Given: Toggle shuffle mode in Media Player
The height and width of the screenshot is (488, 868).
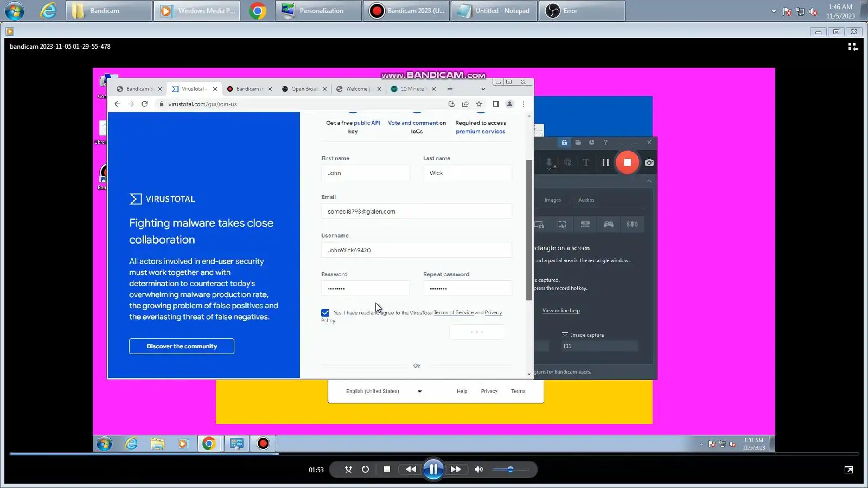Looking at the screenshot, I should 348,470.
